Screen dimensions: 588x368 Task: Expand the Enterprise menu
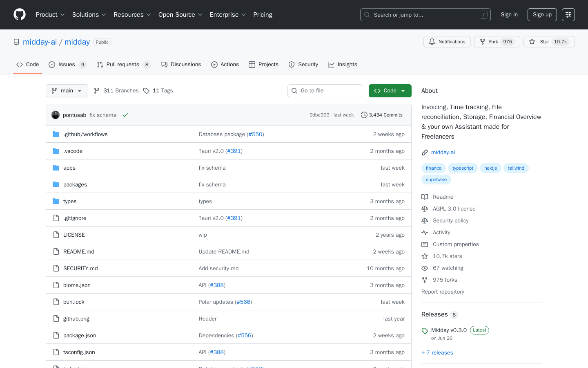click(228, 15)
